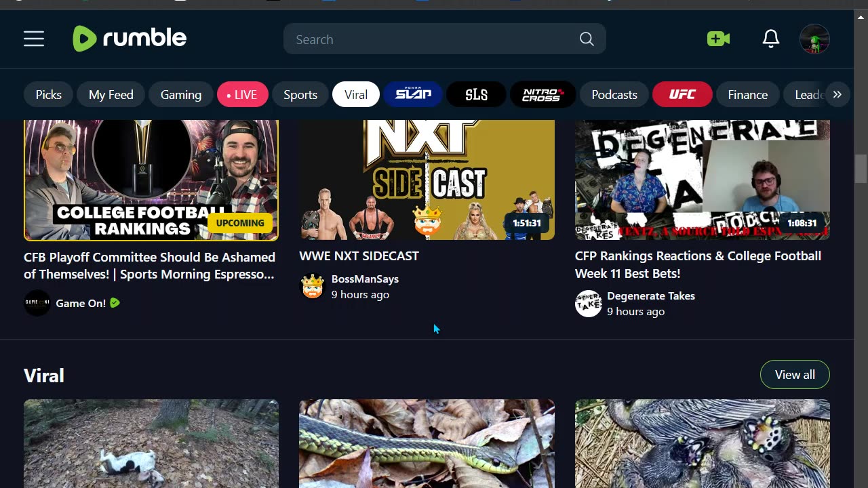
Task: Open the LIVE category
Action: click(x=243, y=94)
